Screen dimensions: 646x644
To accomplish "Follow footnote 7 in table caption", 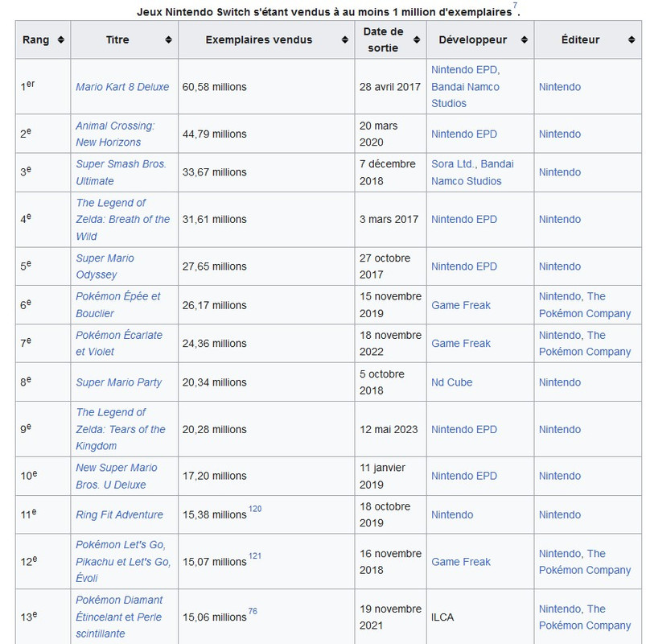I will (x=515, y=6).
